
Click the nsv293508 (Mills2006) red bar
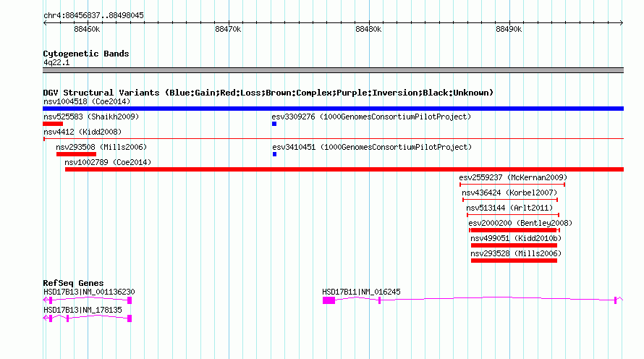click(x=77, y=154)
